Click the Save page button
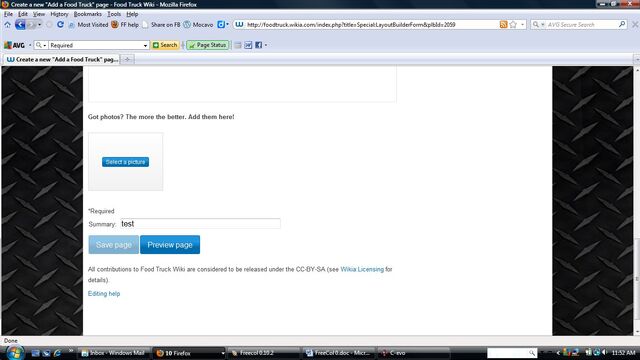This screenshot has width=640, height=360. click(x=113, y=244)
